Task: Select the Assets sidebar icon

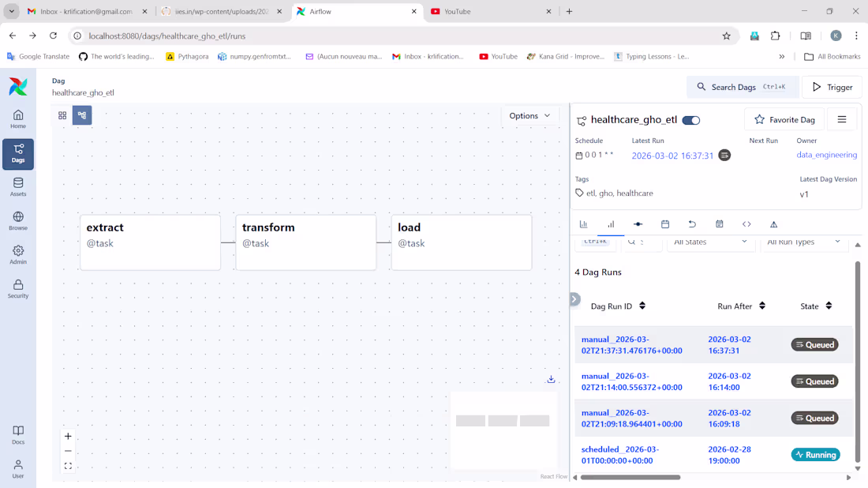Action: click(x=17, y=186)
